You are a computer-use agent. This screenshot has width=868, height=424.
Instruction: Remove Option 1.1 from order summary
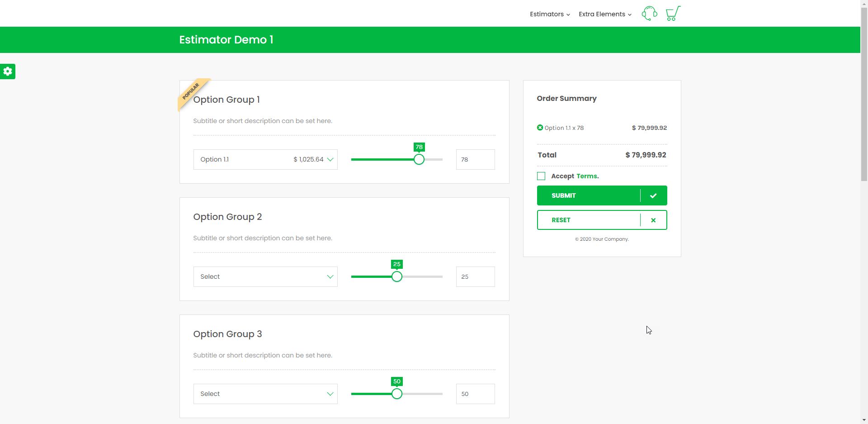(540, 128)
